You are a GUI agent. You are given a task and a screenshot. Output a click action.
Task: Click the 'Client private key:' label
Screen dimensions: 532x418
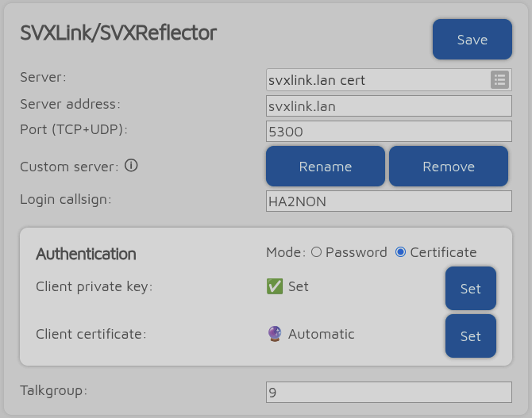point(94,287)
